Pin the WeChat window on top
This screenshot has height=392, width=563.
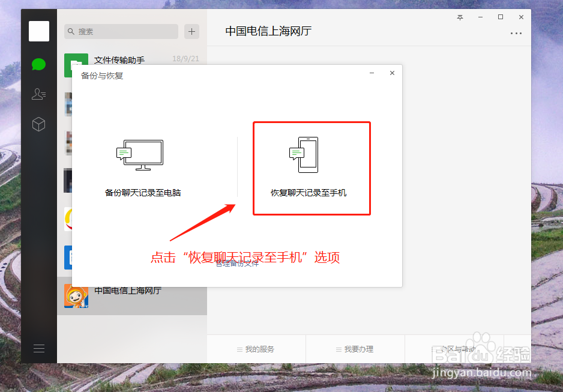click(460, 17)
